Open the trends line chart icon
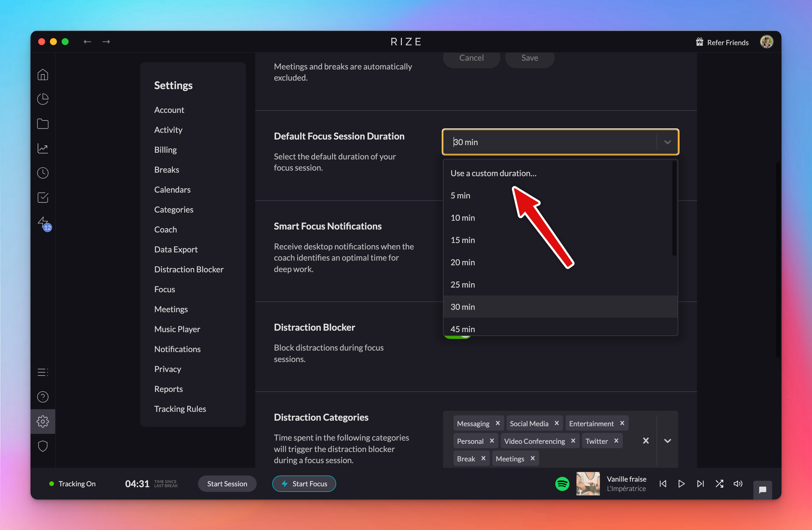This screenshot has width=812, height=530. coord(43,148)
